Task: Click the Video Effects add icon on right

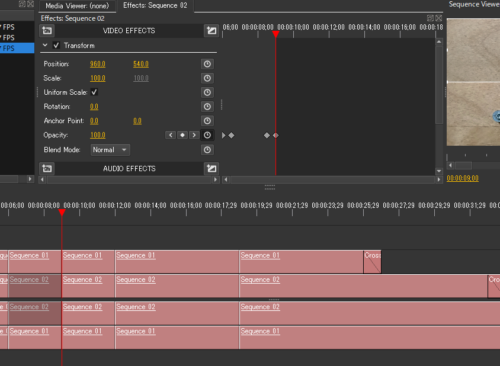Action: pyautogui.click(x=211, y=31)
